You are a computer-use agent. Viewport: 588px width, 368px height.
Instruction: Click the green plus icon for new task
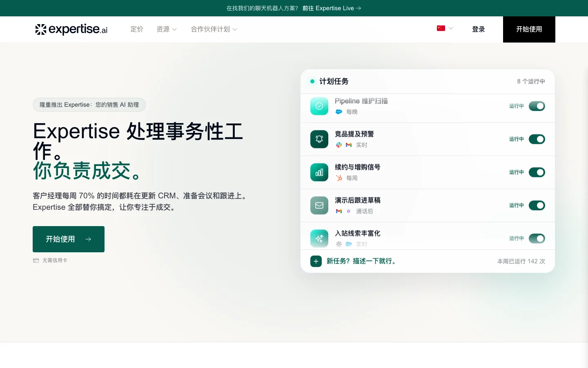pos(316,261)
